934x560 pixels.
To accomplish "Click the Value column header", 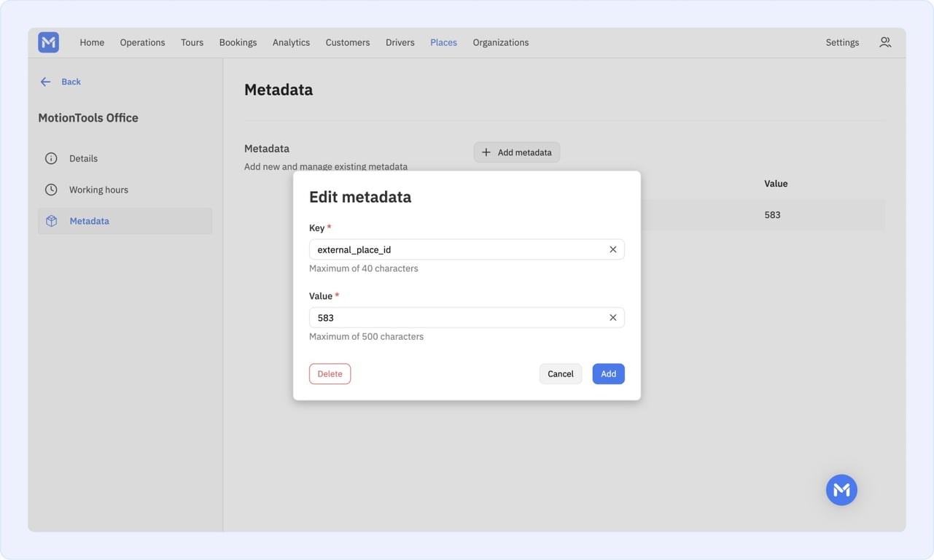I will [776, 184].
